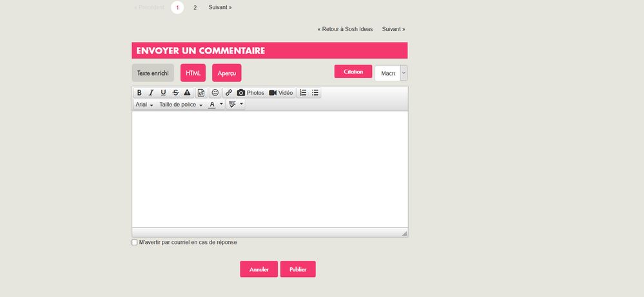The height and width of the screenshot is (297, 644).
Task: Open the text color picker
Action: pyautogui.click(x=215, y=105)
